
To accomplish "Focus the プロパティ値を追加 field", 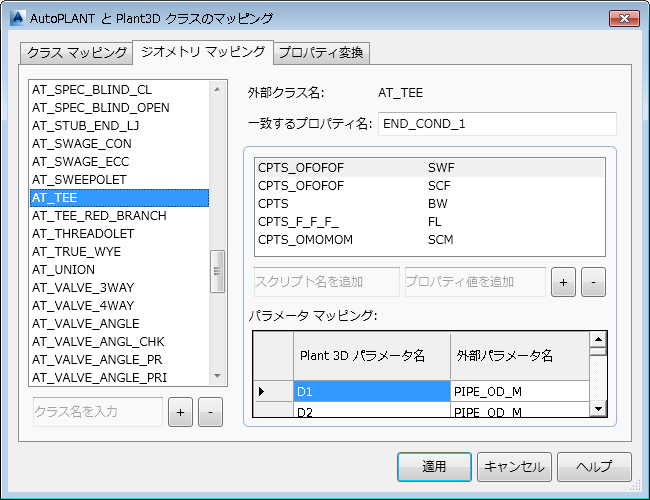I will click(x=475, y=282).
